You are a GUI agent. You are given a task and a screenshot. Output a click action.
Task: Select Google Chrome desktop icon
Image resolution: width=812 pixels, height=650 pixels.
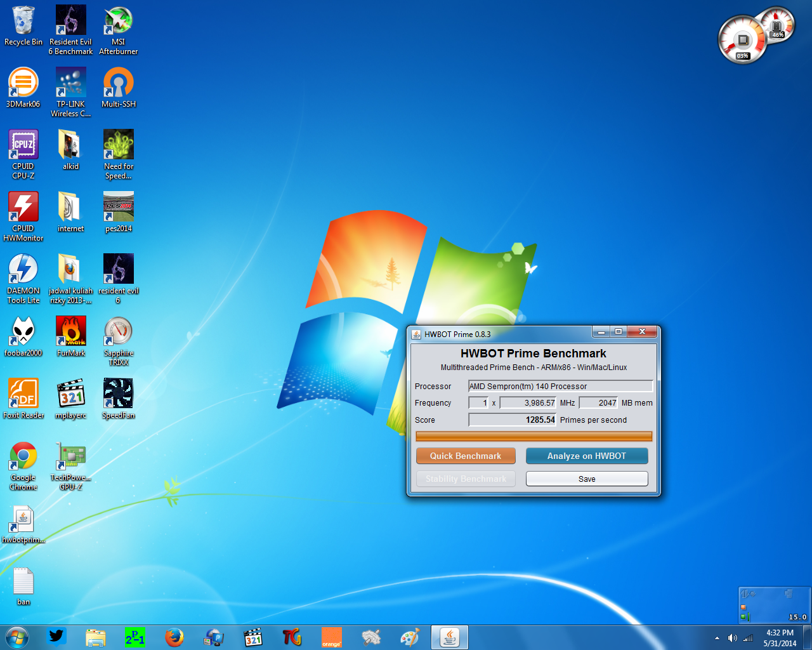coord(23,465)
